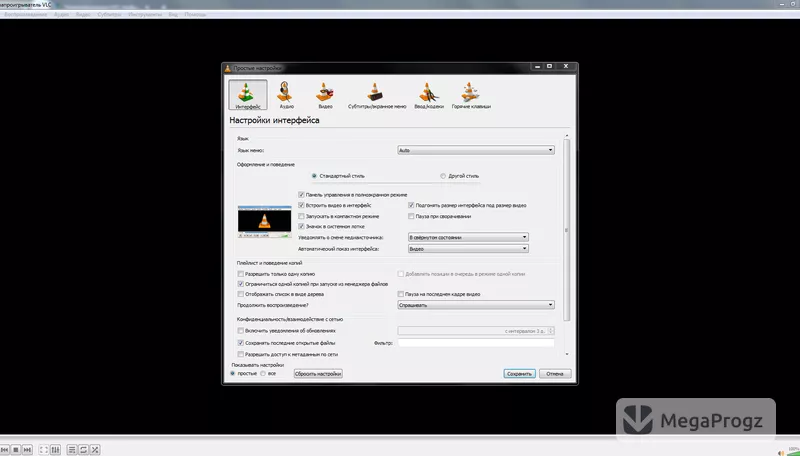Click settings panel vertical scrollbar thumb
Screen dimensions: 800x456
pyautogui.click(x=566, y=230)
